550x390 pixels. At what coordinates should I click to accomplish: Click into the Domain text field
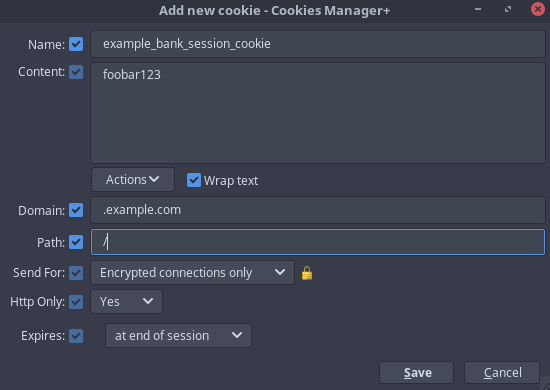318,210
